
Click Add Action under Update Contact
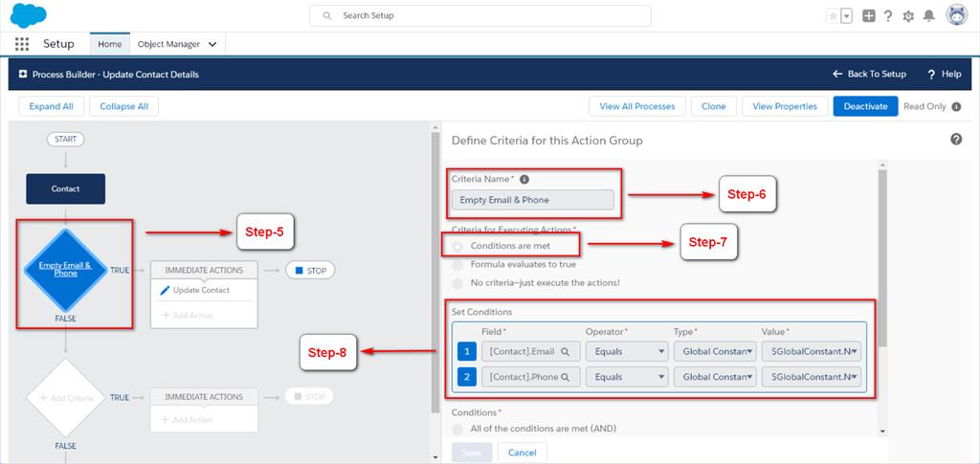188,316
